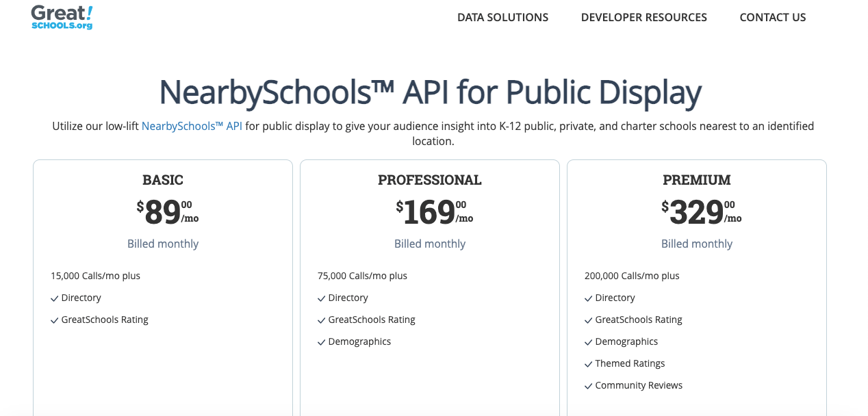Open the Data Solutions menu
This screenshot has height=416, width=868.
click(x=502, y=18)
